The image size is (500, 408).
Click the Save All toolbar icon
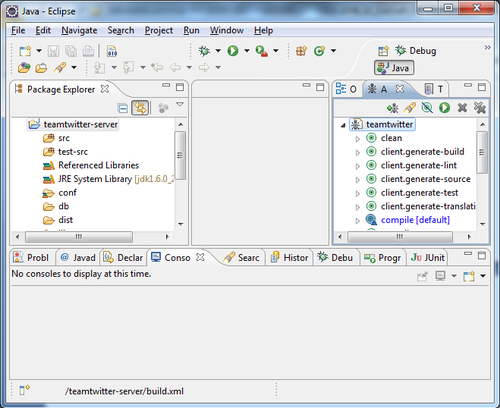point(71,51)
